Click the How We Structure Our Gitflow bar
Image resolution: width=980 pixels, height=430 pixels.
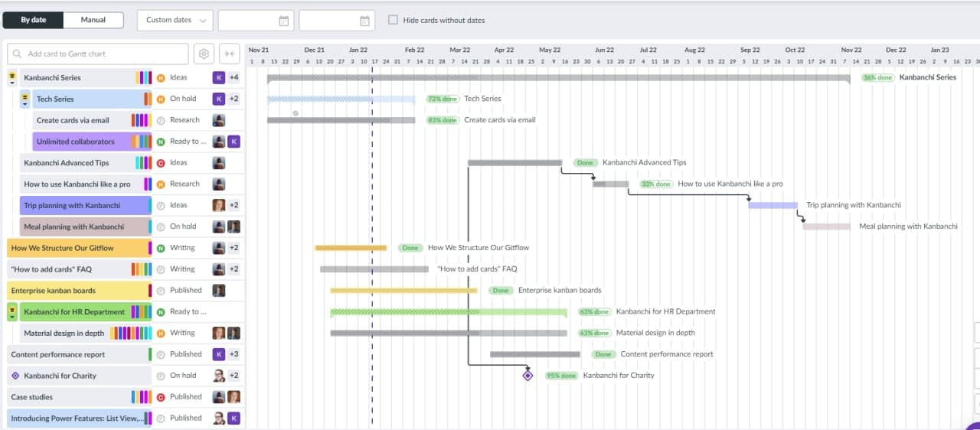pos(351,248)
